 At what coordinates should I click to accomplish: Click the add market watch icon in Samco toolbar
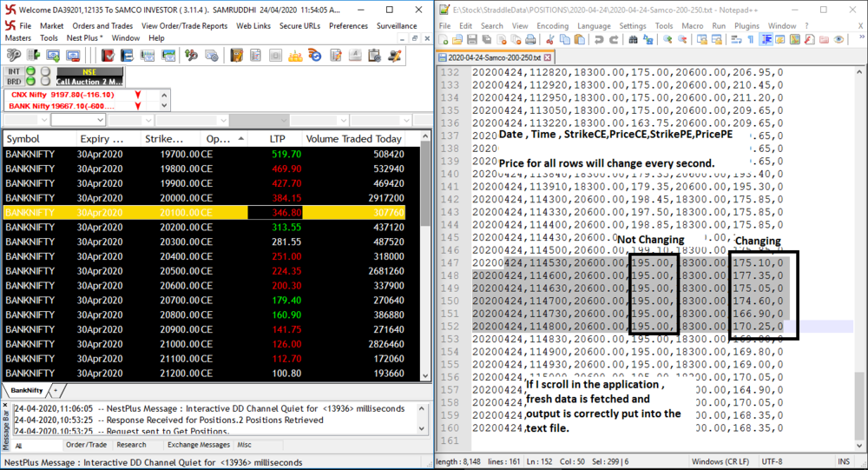click(x=53, y=55)
